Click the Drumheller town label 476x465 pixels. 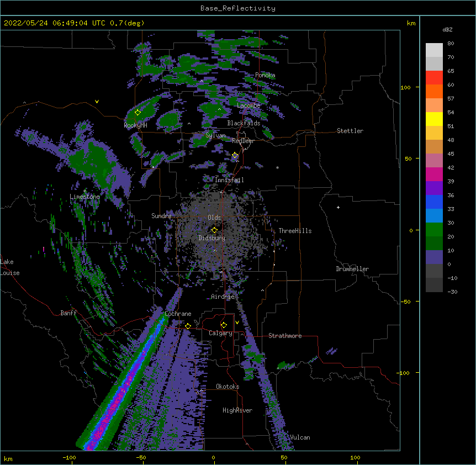[x=352, y=269]
